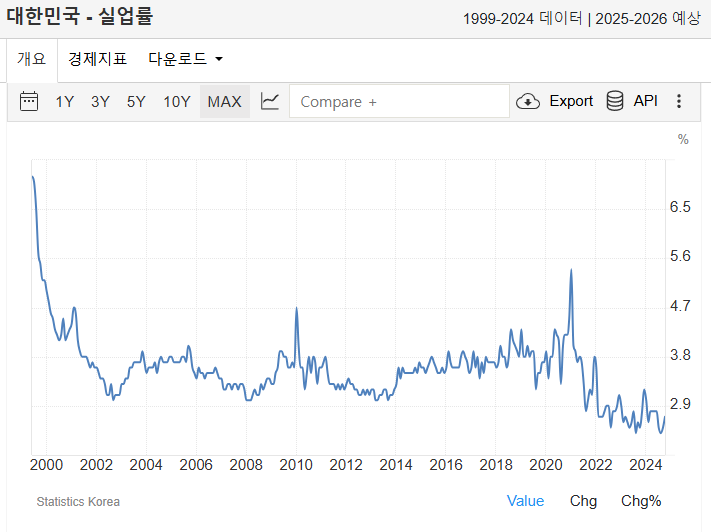Click the 2016 x-axis label
Image resolution: width=711 pixels, height=532 pixels.
tap(446, 465)
